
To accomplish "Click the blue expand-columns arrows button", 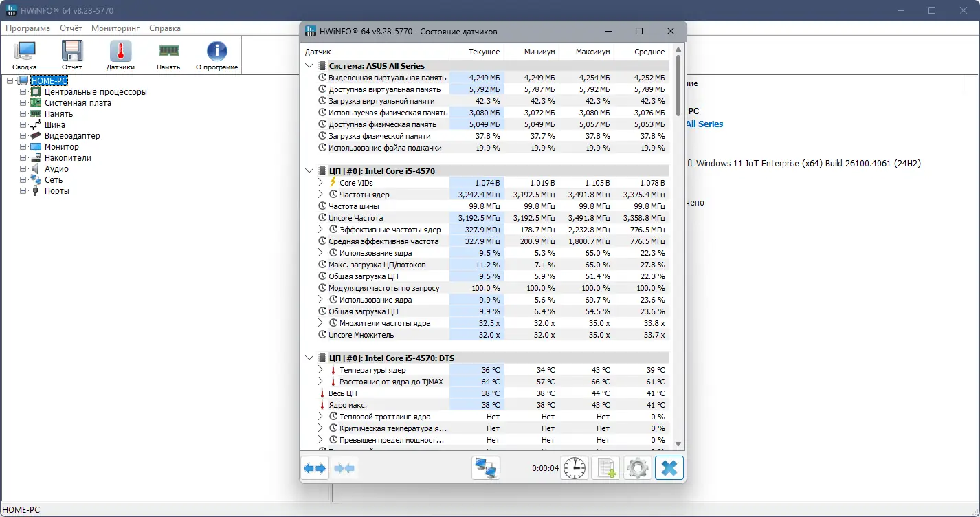I will click(315, 468).
